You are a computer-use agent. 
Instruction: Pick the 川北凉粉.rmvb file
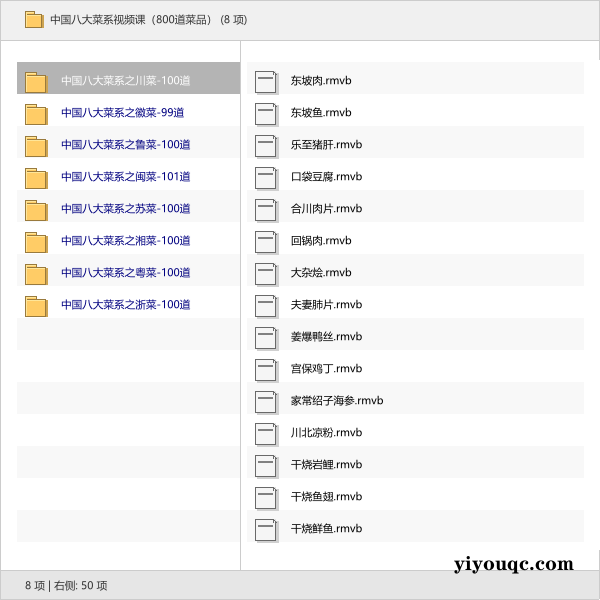[x=326, y=433]
